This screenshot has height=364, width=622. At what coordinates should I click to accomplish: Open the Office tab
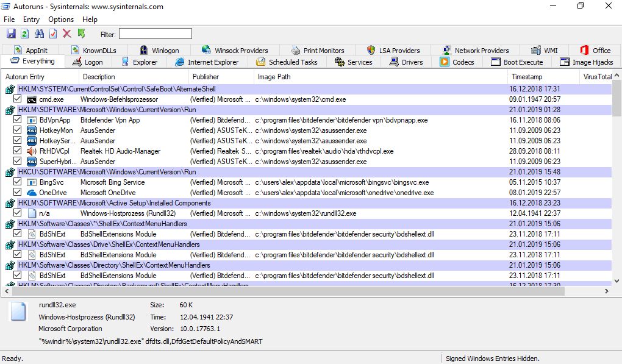point(595,51)
